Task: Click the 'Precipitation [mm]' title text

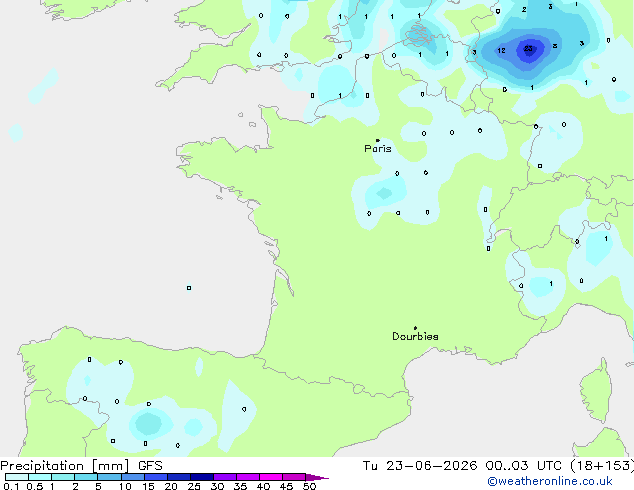Action: tap(65, 466)
